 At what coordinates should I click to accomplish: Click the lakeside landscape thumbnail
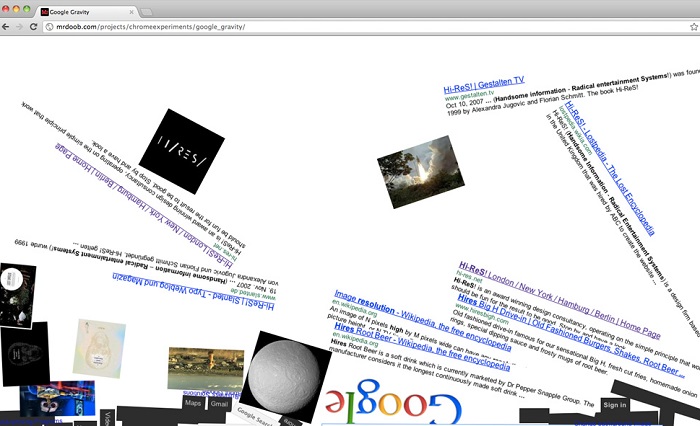tap(206, 368)
